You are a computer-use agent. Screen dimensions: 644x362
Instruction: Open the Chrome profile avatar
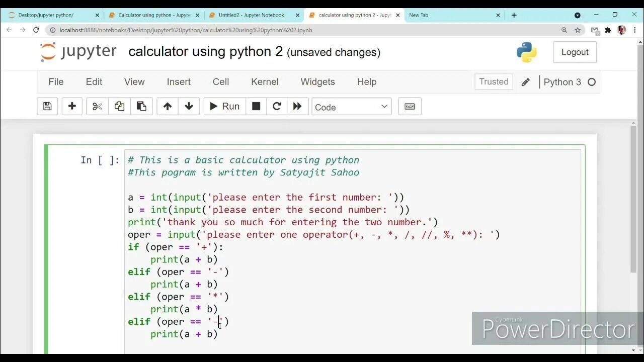[x=621, y=30]
